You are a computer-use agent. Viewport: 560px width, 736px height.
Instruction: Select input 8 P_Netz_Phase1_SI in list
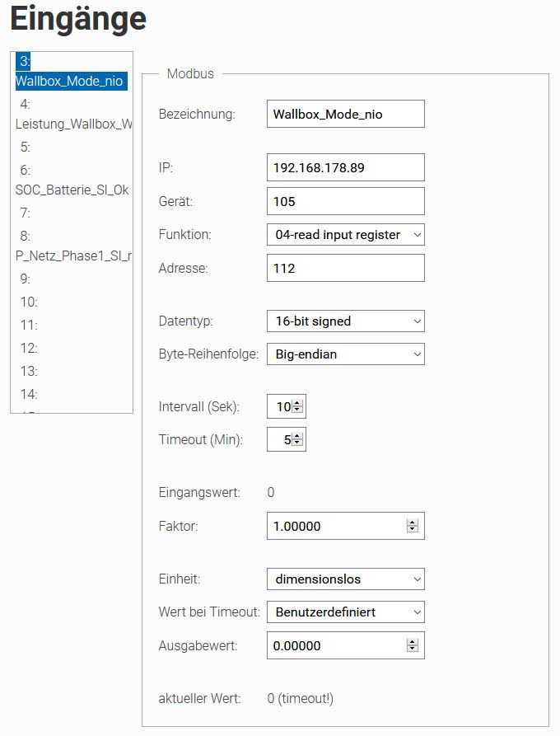[x=72, y=246]
